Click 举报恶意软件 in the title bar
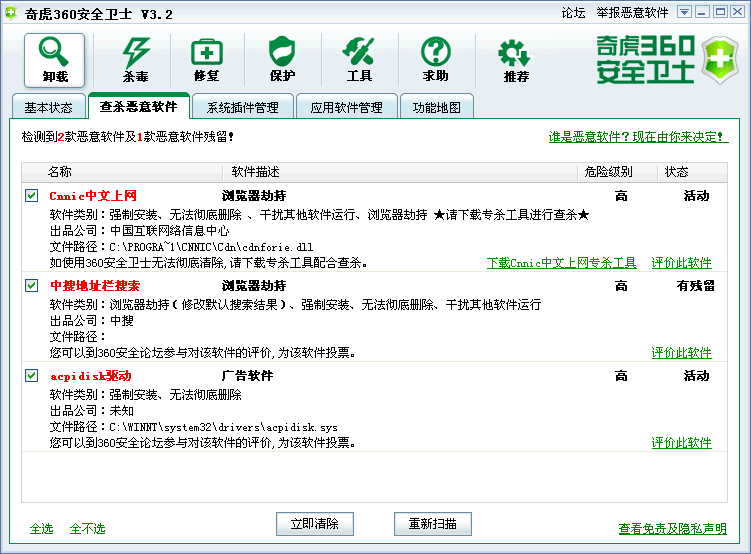751x554 pixels. 632,13
